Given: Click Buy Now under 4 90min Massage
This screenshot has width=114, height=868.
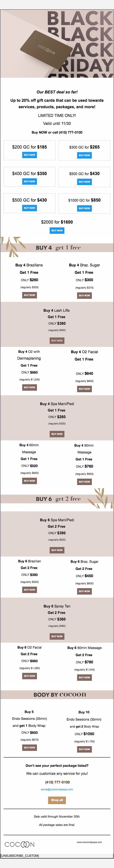Looking at the screenshot, I should click(x=84, y=482).
